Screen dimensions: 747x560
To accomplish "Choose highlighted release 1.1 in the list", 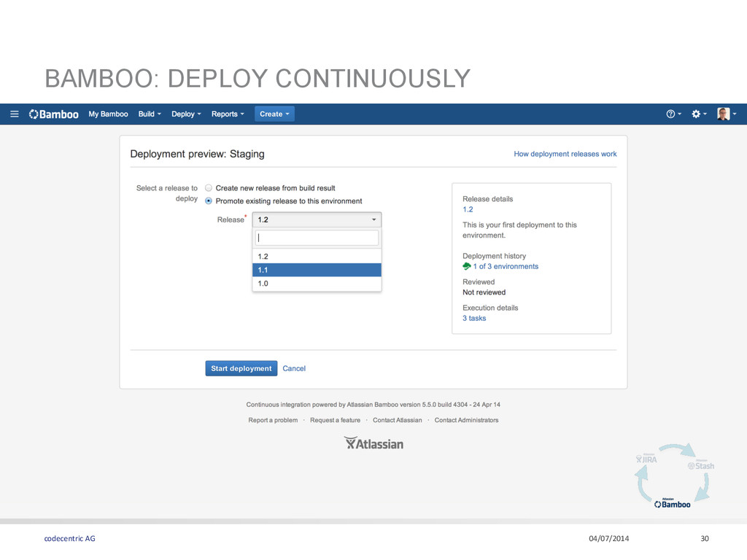I will tap(317, 270).
